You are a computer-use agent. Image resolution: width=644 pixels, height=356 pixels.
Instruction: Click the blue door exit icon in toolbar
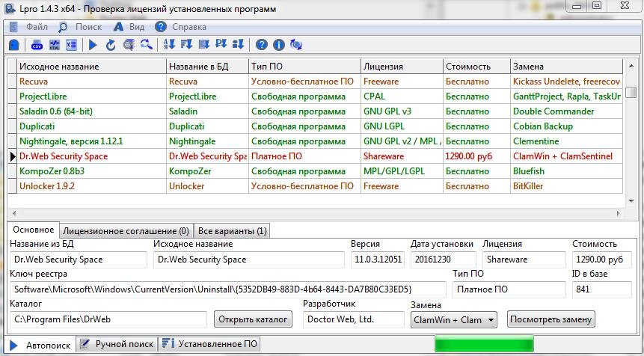click(x=14, y=44)
